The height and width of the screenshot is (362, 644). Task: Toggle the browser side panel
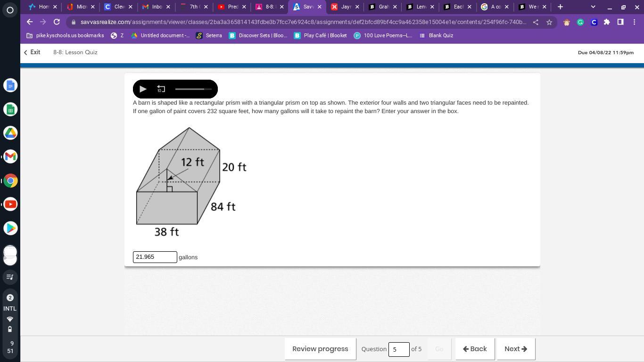(x=620, y=22)
